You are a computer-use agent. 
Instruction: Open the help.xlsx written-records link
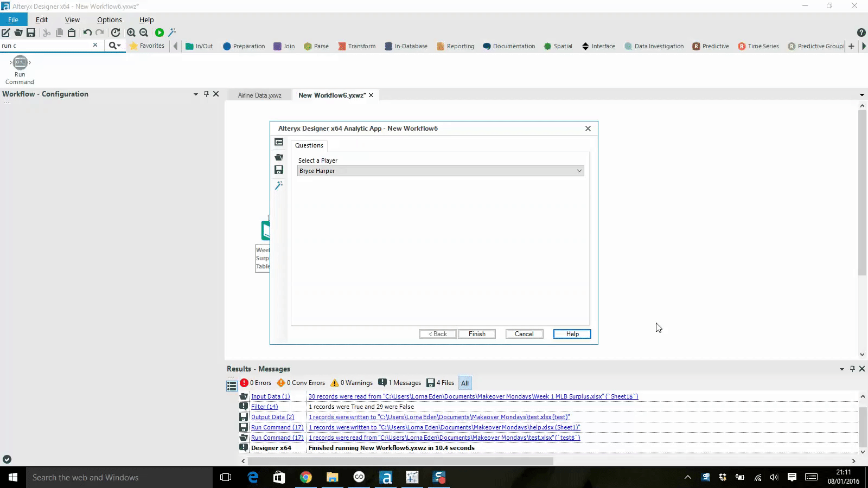[x=444, y=427]
